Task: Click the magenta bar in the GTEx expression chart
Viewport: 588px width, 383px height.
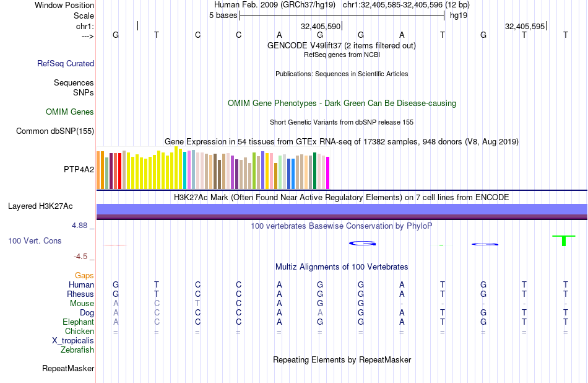Action: click(328, 173)
